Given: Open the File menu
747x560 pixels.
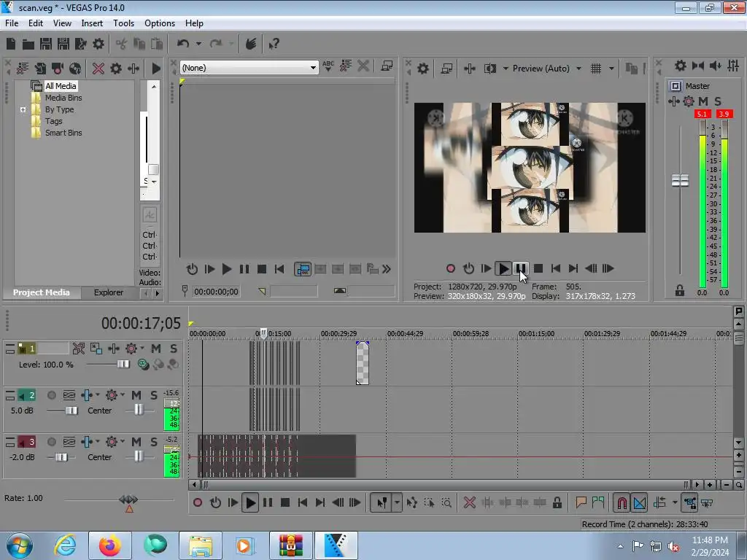Looking at the screenshot, I should tap(12, 23).
